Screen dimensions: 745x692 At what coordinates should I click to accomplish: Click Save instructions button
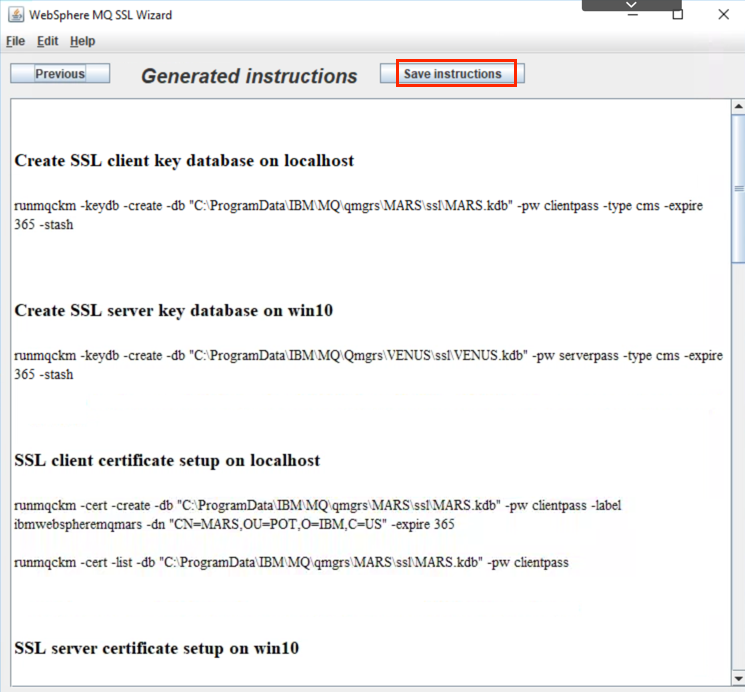tap(452, 74)
